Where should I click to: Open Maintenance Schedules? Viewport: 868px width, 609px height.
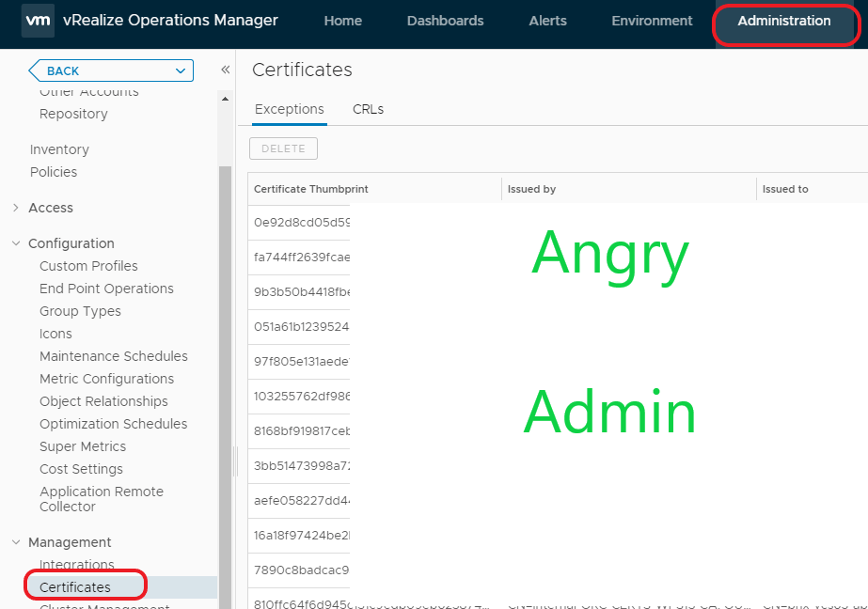tap(114, 356)
